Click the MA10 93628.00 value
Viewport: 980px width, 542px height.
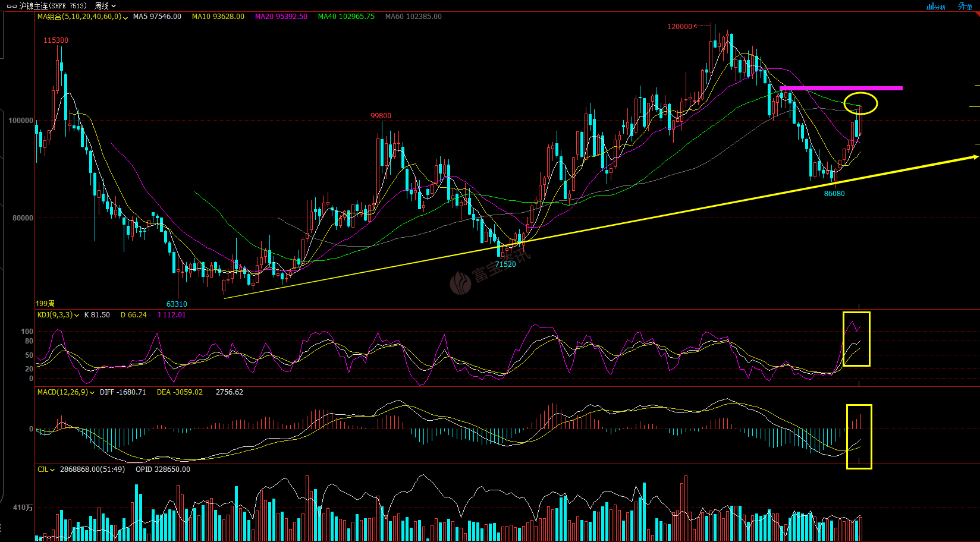218,17
